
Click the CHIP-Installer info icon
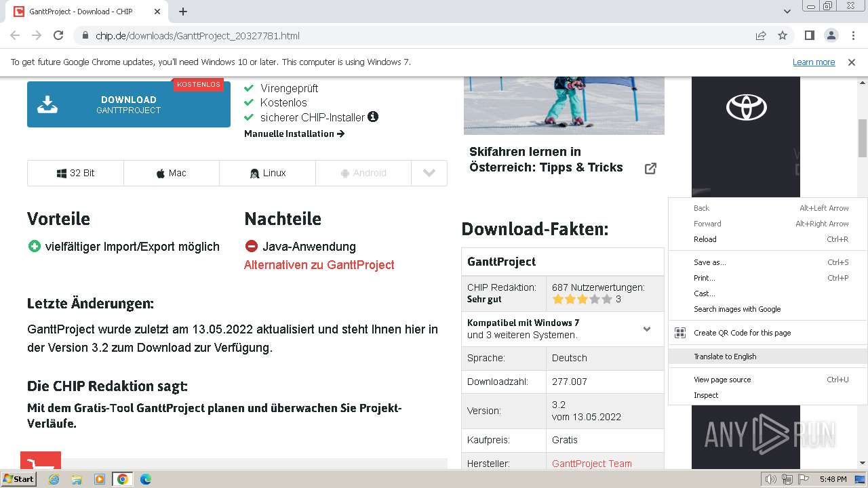click(373, 117)
